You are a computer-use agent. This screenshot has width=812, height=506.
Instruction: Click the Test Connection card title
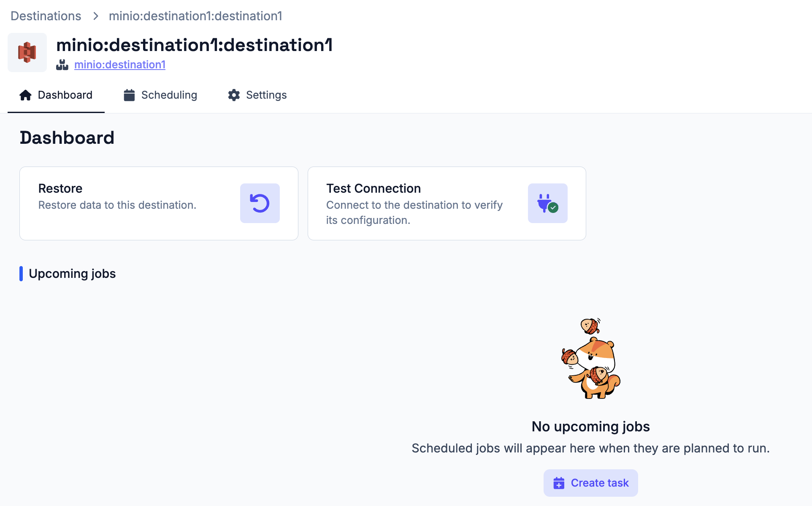(x=374, y=188)
